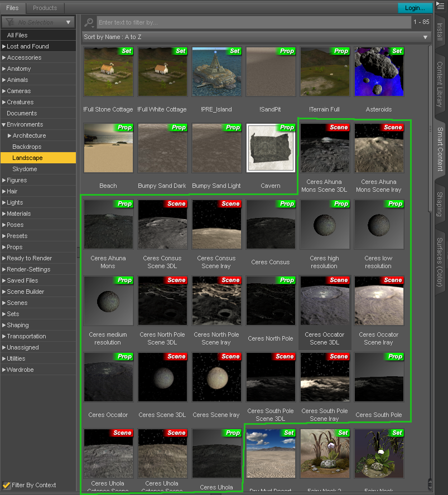Viewport: 448px width, 495px height.
Task: Click the content list vertical scrollbar
Action: click(x=430, y=129)
